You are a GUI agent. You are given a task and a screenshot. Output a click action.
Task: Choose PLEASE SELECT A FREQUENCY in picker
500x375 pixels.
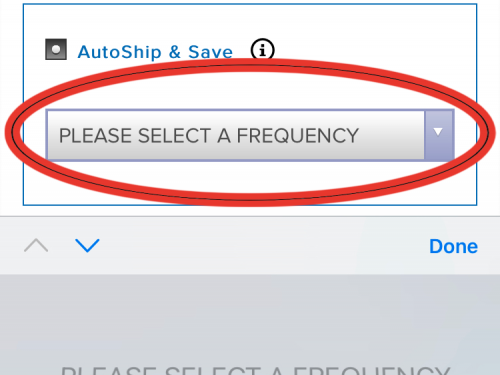click(256, 370)
